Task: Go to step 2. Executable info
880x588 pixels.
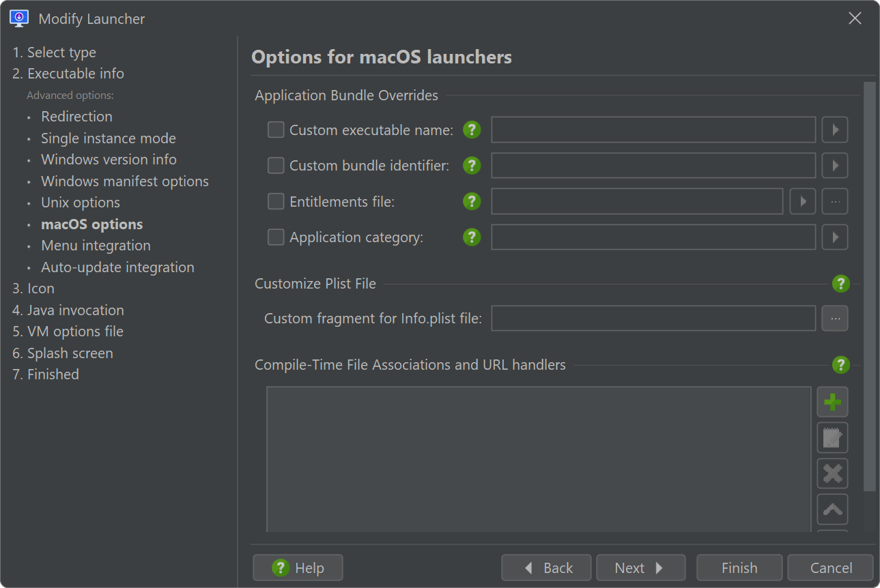Action: coord(68,74)
